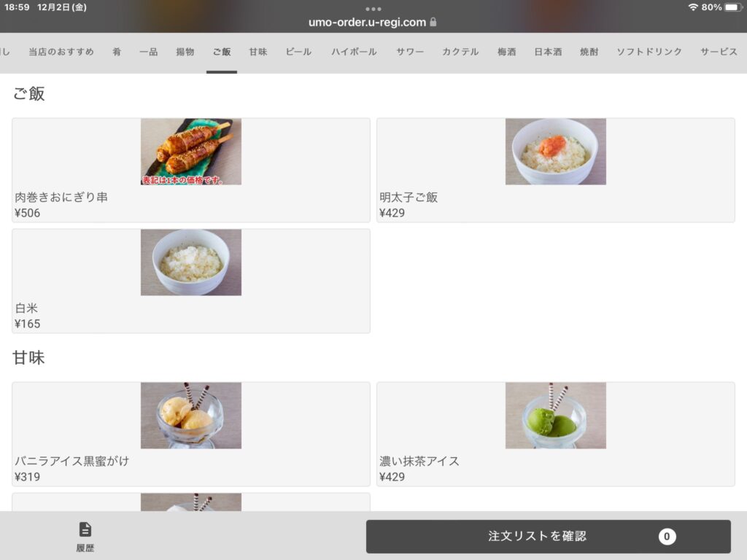Image resolution: width=747 pixels, height=560 pixels.
Task: Go to the 甘味 tab
Action: tap(258, 52)
